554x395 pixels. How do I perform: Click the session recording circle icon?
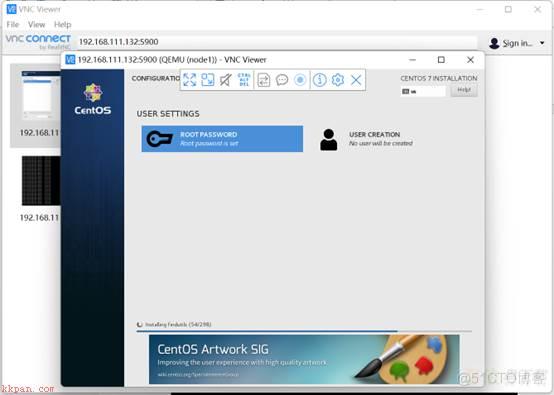point(300,80)
